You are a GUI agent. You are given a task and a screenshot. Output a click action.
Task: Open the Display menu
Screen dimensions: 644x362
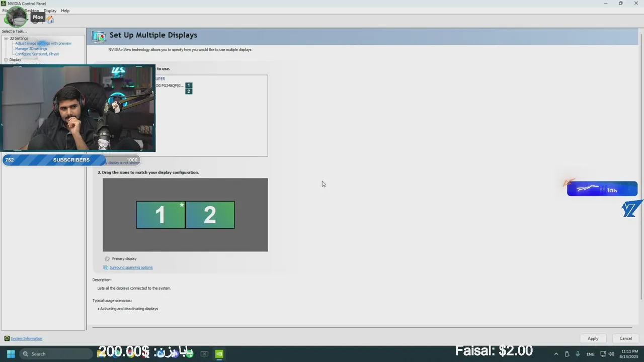pos(50,11)
